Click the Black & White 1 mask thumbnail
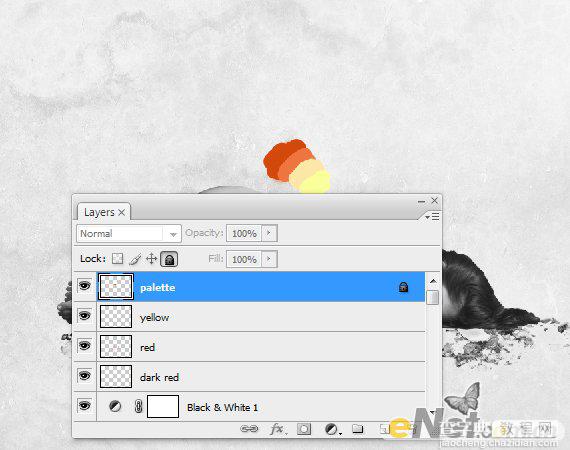 (163, 407)
